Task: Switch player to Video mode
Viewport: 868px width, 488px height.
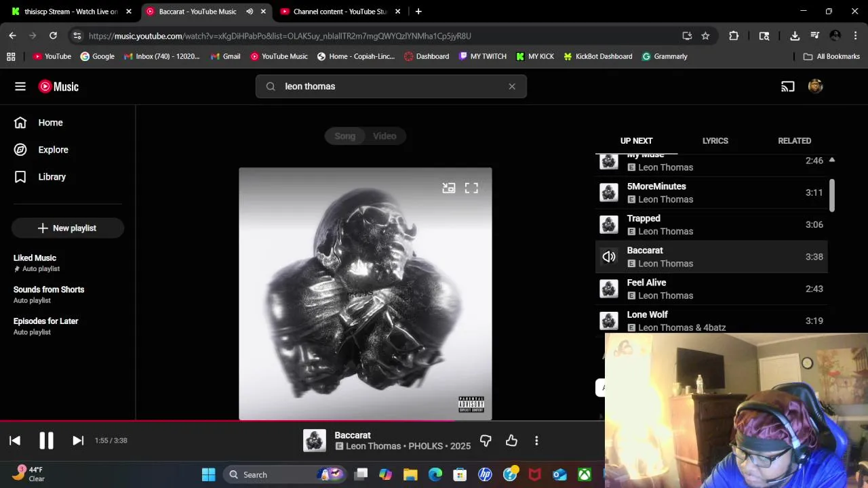Action: point(384,136)
